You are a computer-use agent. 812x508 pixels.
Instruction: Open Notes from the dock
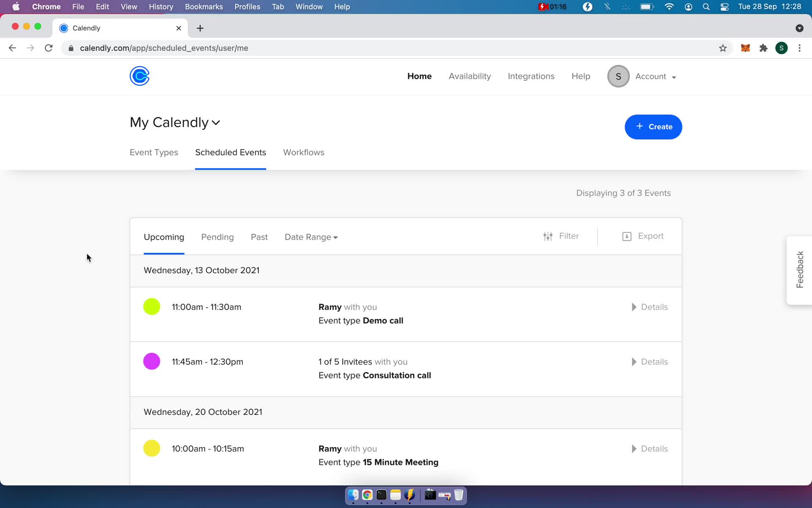pyautogui.click(x=395, y=495)
